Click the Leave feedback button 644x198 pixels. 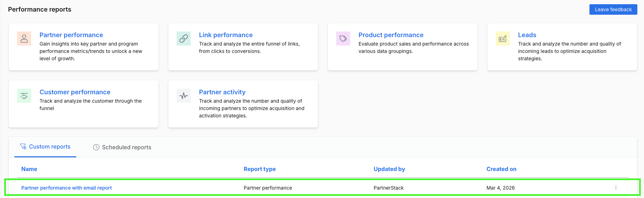pyautogui.click(x=613, y=9)
